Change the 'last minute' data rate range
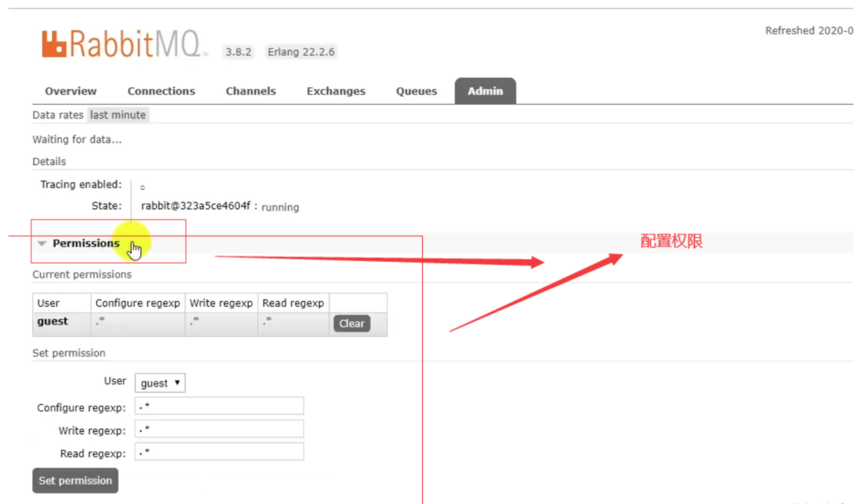This screenshot has width=859, height=504. (118, 115)
